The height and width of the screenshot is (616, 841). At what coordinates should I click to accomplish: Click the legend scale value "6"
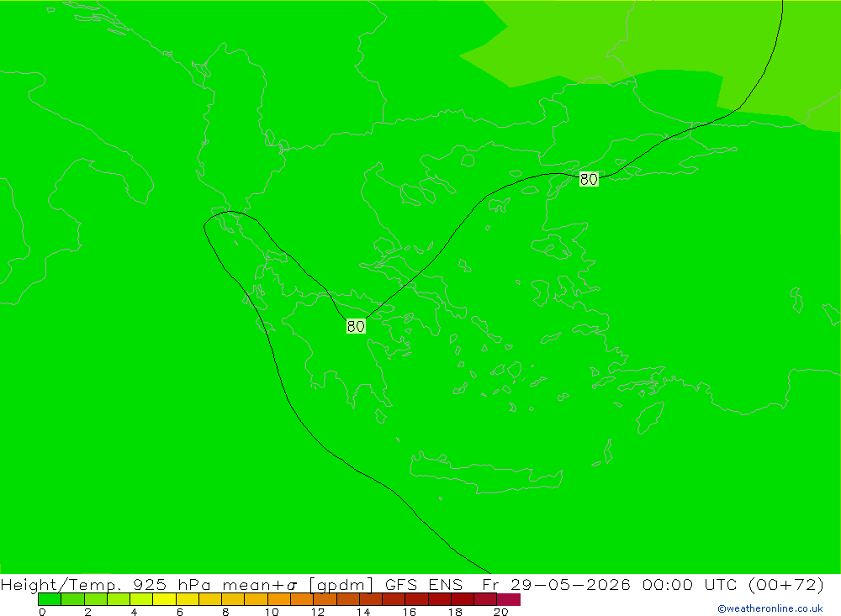[x=180, y=612]
